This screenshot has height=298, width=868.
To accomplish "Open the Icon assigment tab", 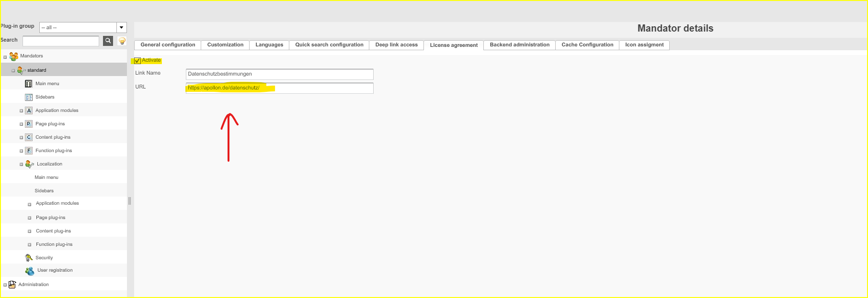I will tap(644, 45).
